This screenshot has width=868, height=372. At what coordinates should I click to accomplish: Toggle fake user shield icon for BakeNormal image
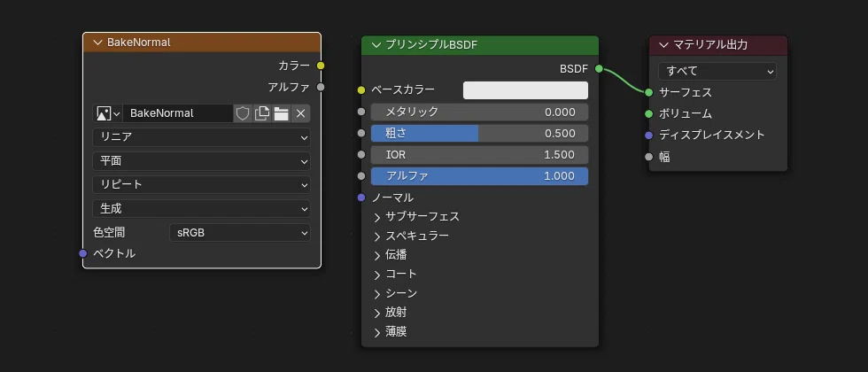243,113
